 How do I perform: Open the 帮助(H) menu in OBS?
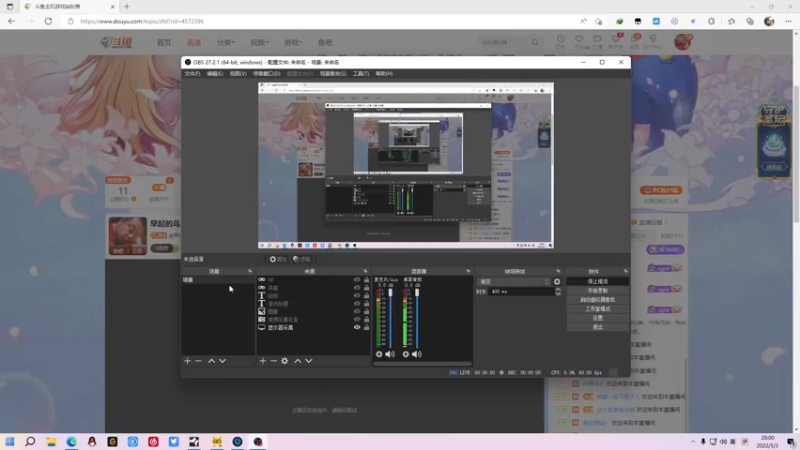[x=384, y=73]
